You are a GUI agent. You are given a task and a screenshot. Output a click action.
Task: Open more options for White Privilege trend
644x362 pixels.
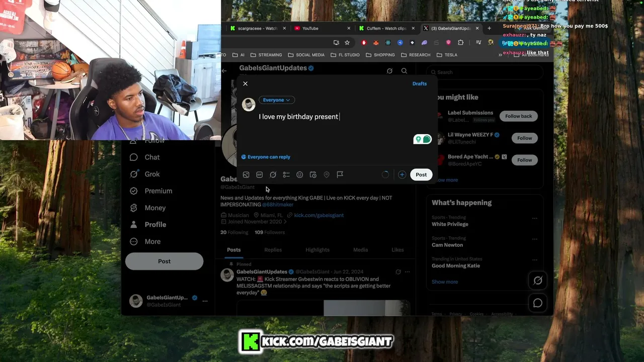pos(534,218)
